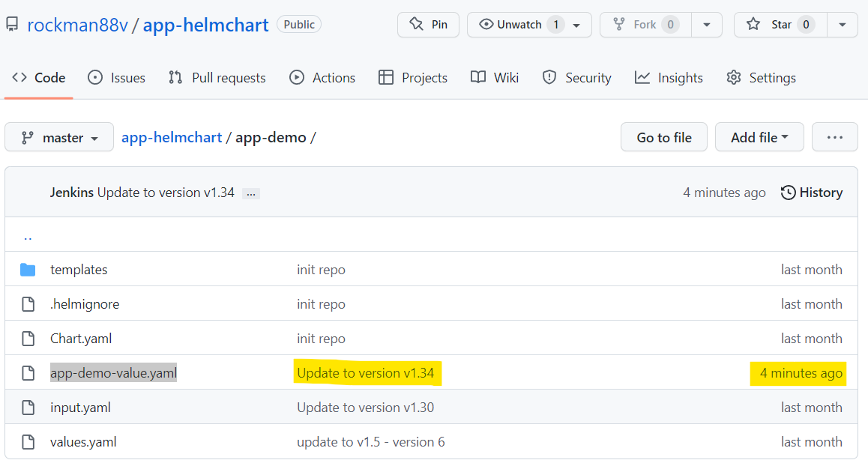
Task: Open the templates folder
Action: (x=79, y=270)
